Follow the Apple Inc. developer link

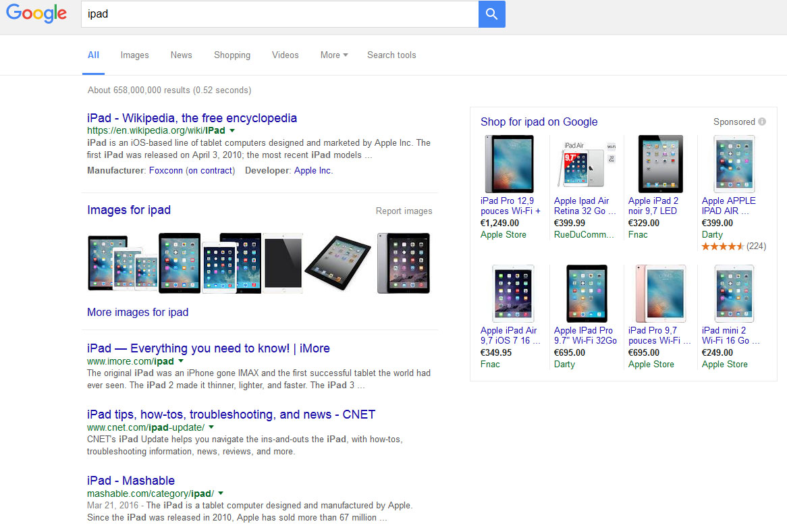click(x=313, y=171)
